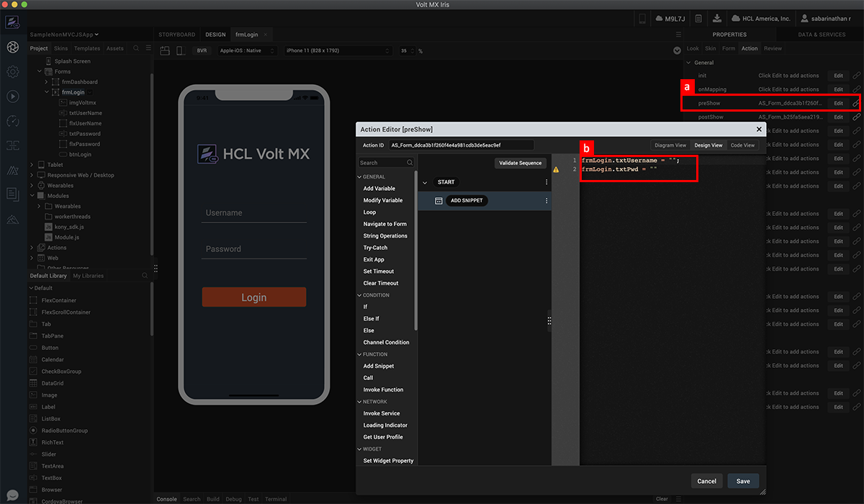Switch editor to Code View
The image size is (864, 504).
point(742,145)
